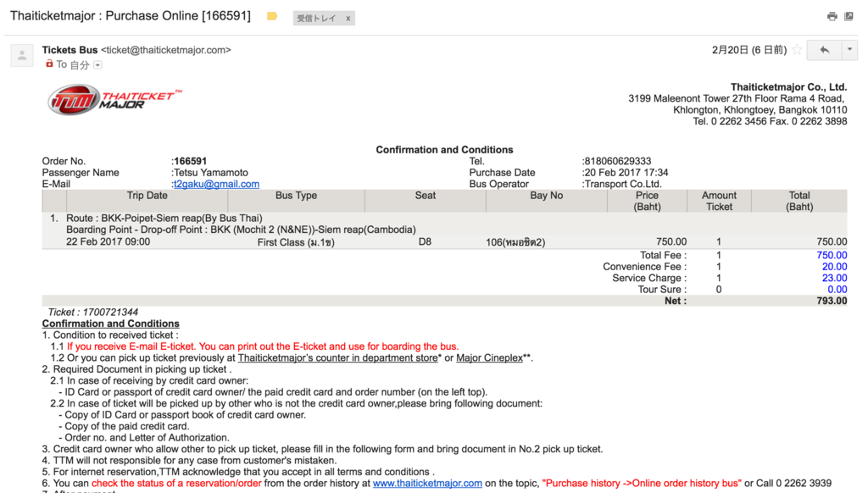This screenshot has height=493, width=868.
Task: Click the sender avatar placeholder
Action: (22, 55)
